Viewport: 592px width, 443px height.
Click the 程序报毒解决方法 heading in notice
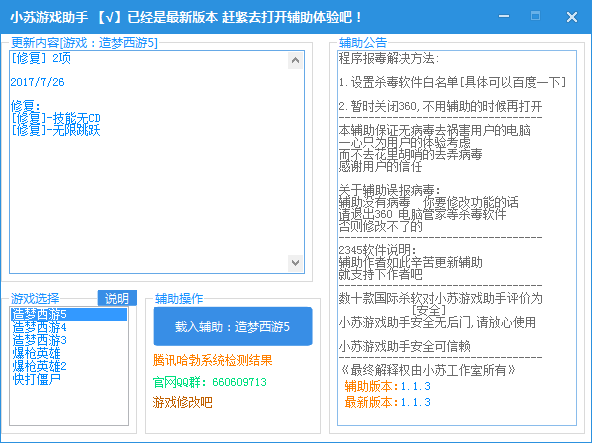388,58
